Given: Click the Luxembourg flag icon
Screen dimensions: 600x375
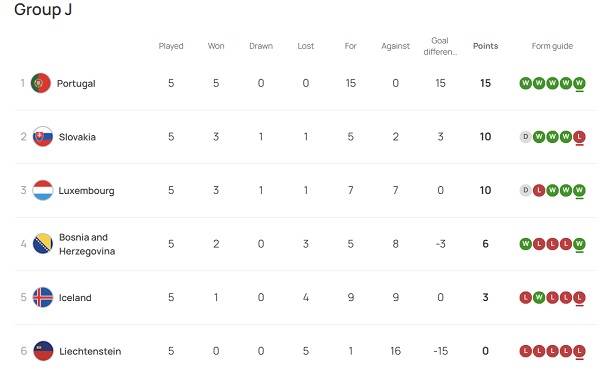Looking at the screenshot, I should (42, 190).
